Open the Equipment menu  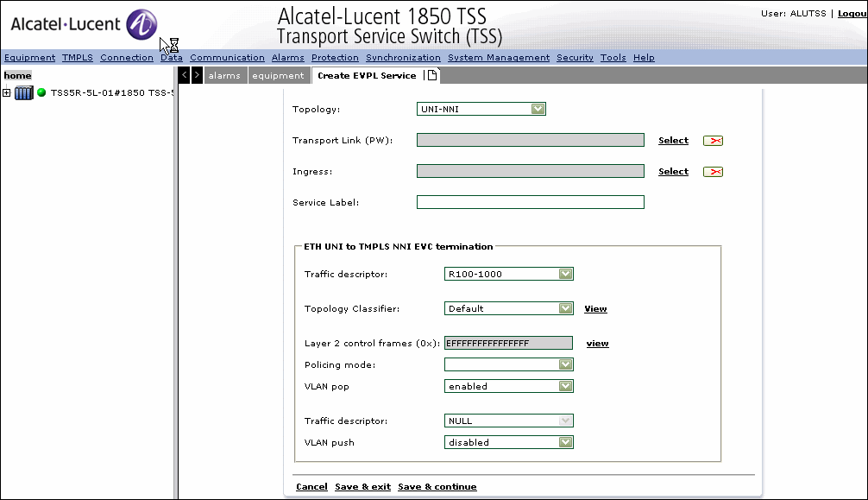(30, 58)
